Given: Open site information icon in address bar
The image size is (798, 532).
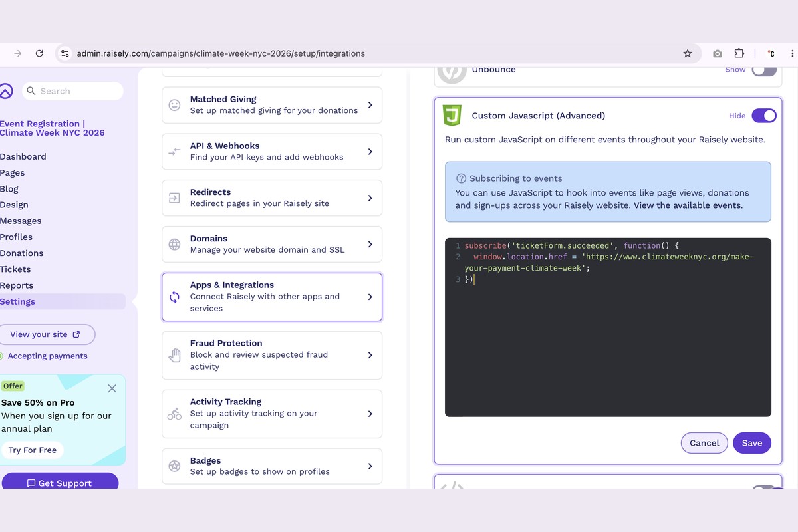Looking at the screenshot, I should (64, 53).
